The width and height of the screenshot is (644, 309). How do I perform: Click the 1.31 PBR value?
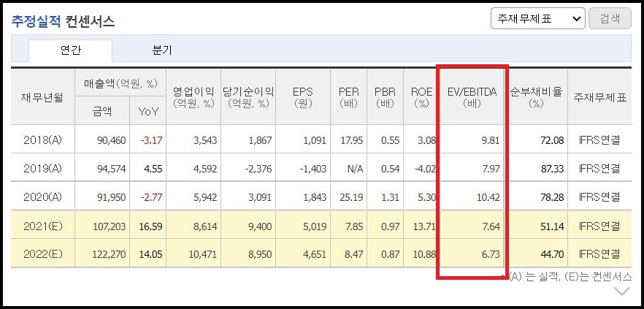click(390, 198)
